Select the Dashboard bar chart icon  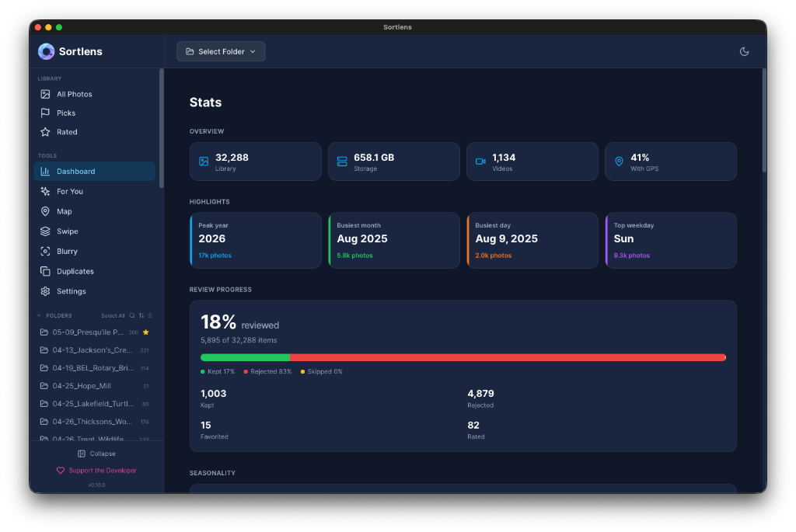coord(45,172)
